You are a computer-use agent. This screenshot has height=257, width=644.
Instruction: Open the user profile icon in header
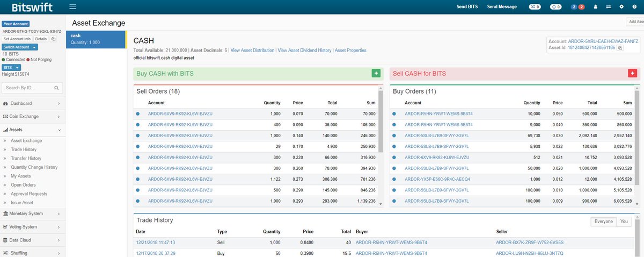click(595, 7)
